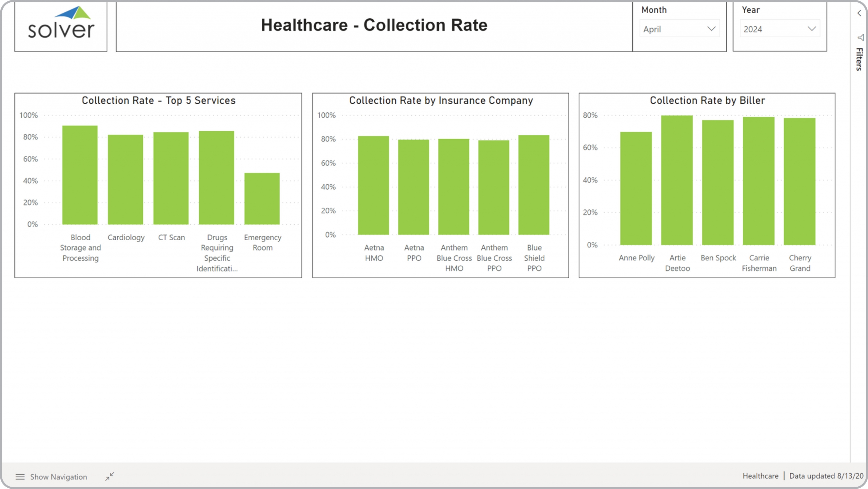Select the Blood Storage and Processing bar
Viewport: 868px width, 489px height.
point(80,175)
